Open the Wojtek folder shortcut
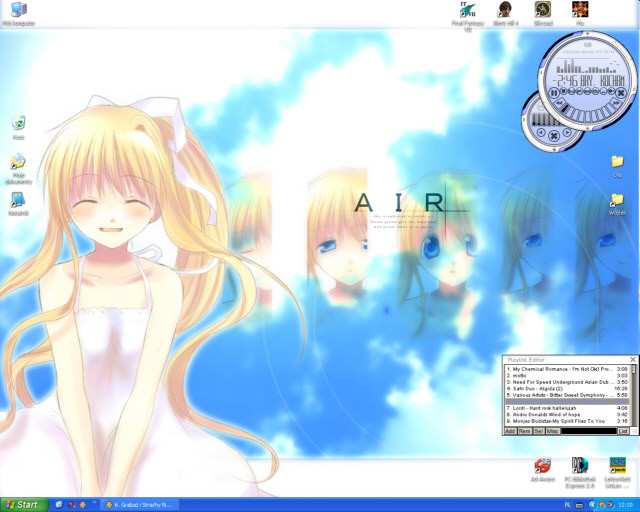640x512 pixels. tap(617, 204)
